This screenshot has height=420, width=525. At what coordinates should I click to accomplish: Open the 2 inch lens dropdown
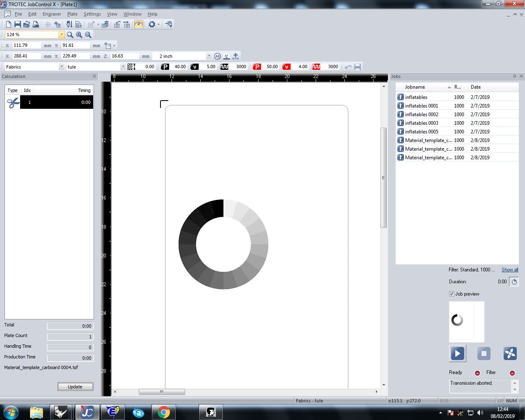point(209,56)
